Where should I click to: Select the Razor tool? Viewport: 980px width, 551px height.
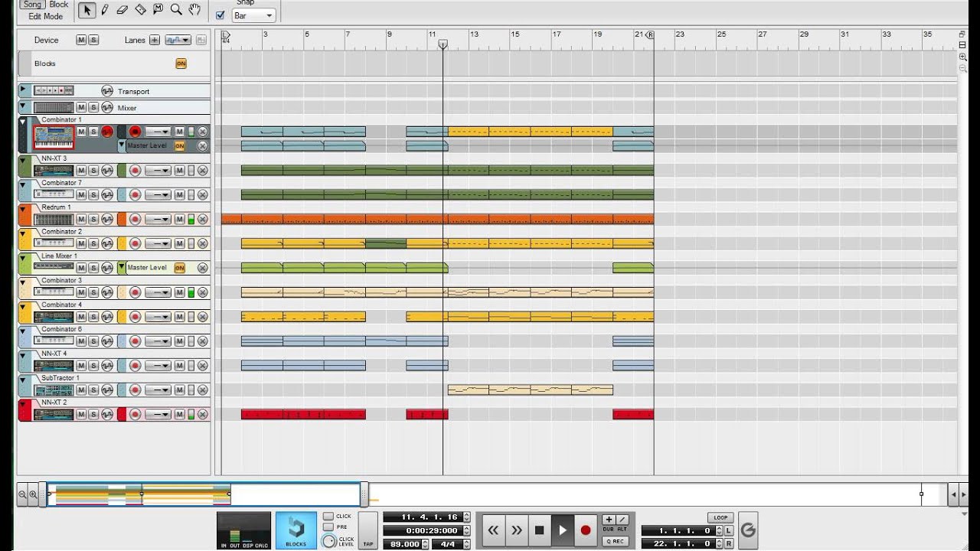(x=140, y=10)
